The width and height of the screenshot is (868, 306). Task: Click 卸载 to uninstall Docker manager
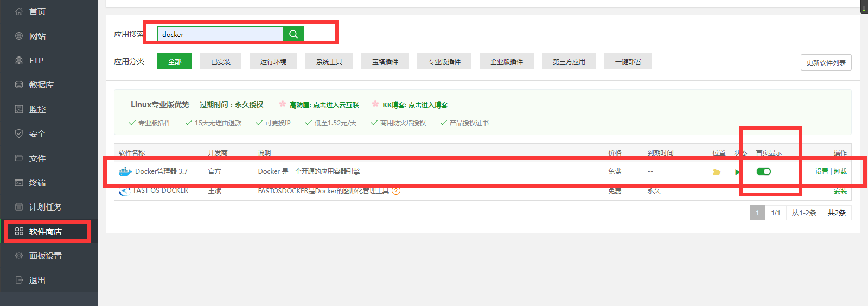[840, 171]
